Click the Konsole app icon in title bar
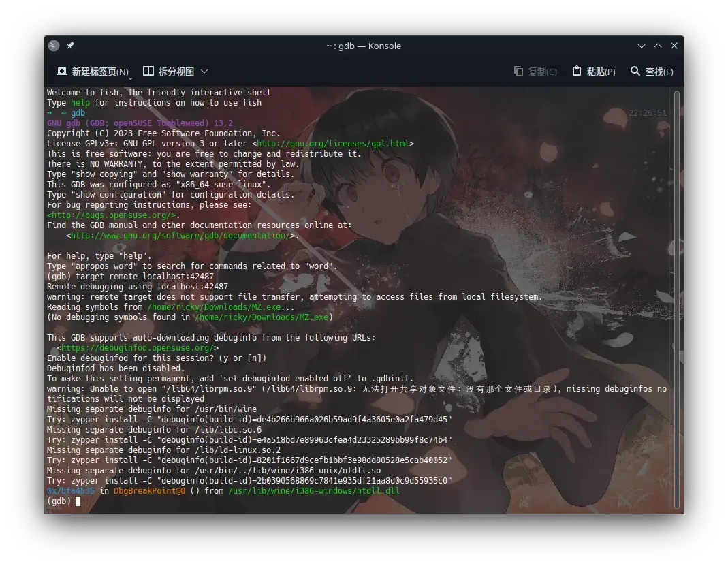This screenshot has width=728, height=566. 54,46
